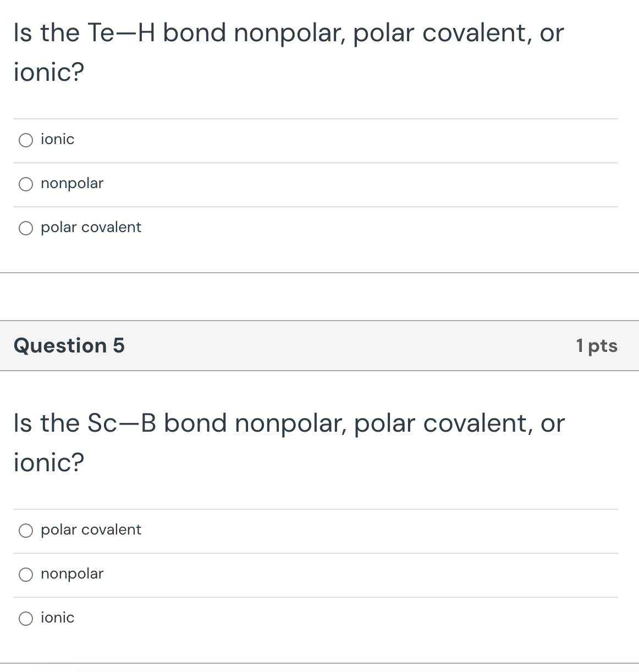Image resolution: width=639 pixels, height=672 pixels.
Task: Choose nonpolar for the Sc—B bond
Action: tap(25, 574)
